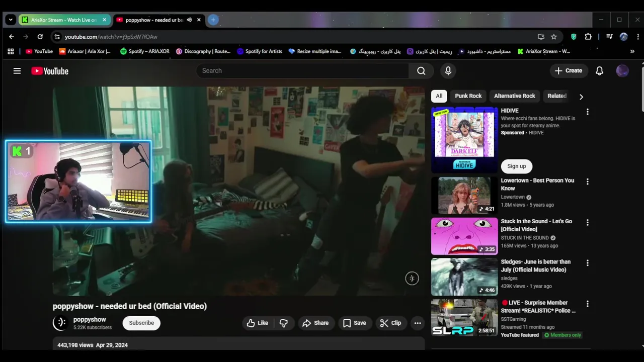This screenshot has height=362, width=644.
Task: Go back with Chrome back arrow
Action: coord(12,37)
